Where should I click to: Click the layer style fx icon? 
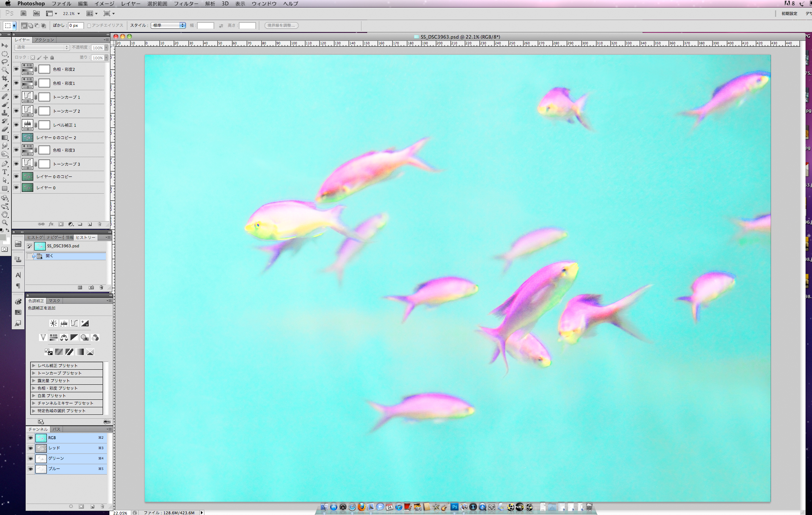pyautogui.click(x=51, y=224)
